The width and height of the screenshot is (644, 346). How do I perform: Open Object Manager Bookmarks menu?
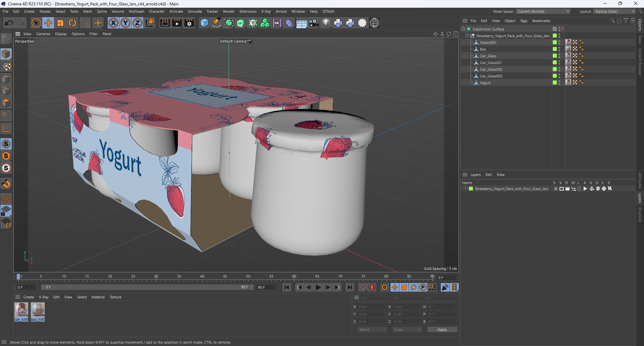pyautogui.click(x=541, y=21)
